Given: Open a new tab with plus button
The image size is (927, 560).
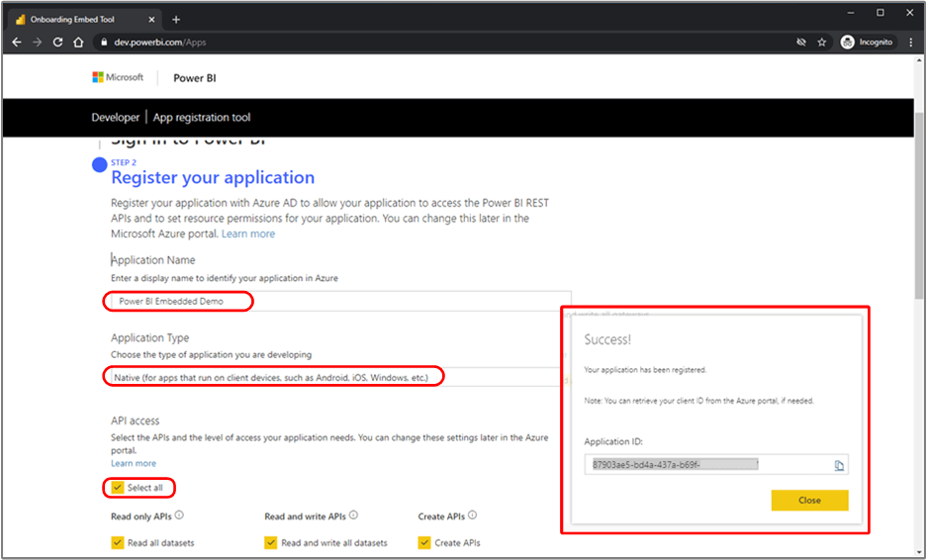Looking at the screenshot, I should 175,20.
